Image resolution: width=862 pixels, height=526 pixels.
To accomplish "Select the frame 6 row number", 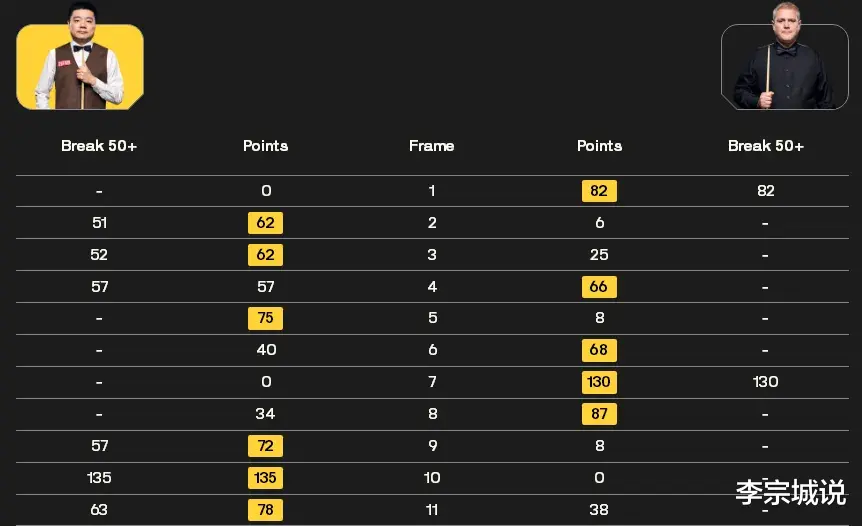I will [x=433, y=350].
